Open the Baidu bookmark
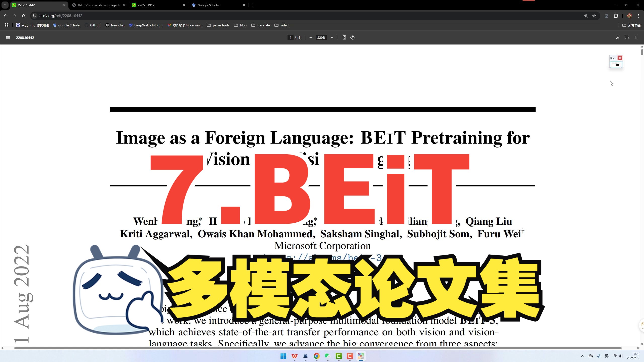Screen dimensions: 644x362 32,25
